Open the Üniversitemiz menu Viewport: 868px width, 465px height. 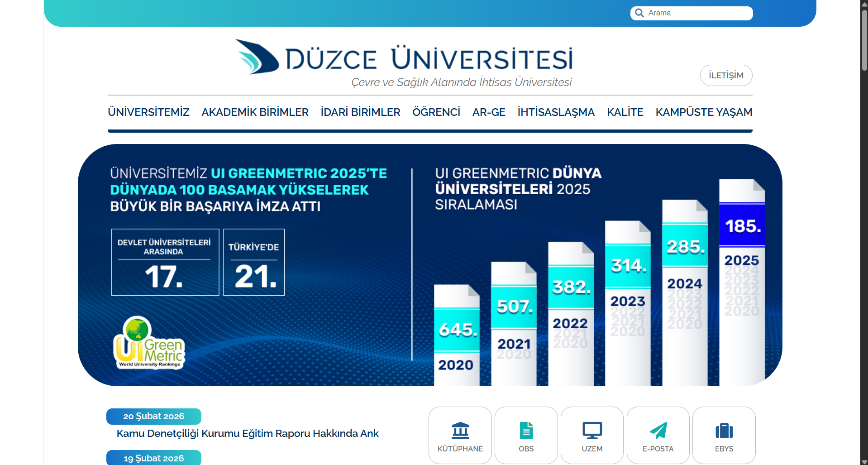tap(148, 112)
